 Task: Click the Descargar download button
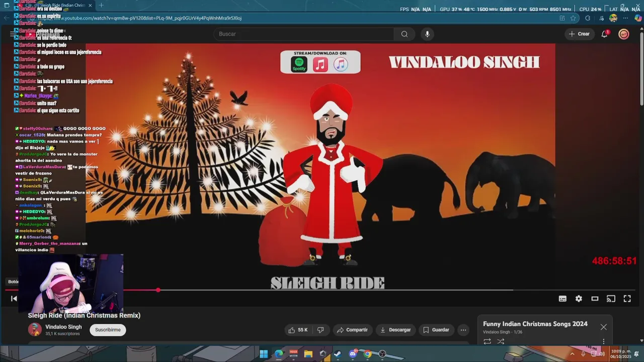[395, 330]
